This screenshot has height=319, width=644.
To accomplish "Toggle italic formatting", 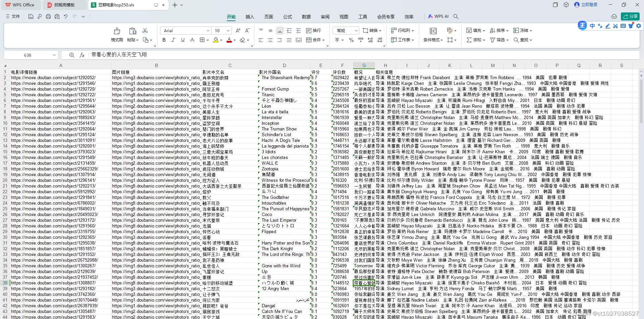I will pyautogui.click(x=173, y=40).
